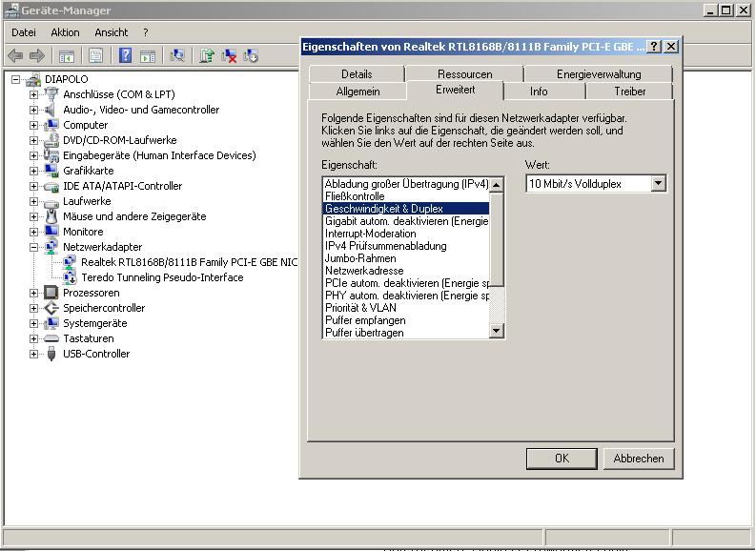
Task: Select the Jumbo-Rahmen property
Action: tap(405, 258)
